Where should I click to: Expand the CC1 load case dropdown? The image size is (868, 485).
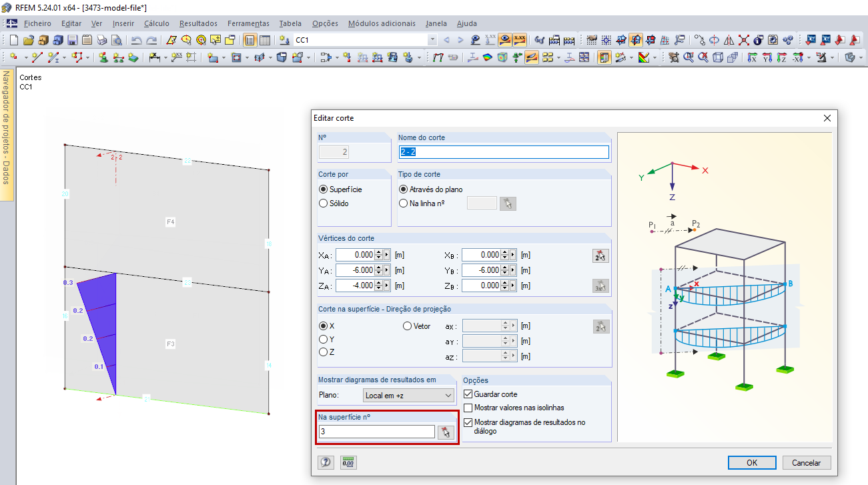tap(432, 40)
